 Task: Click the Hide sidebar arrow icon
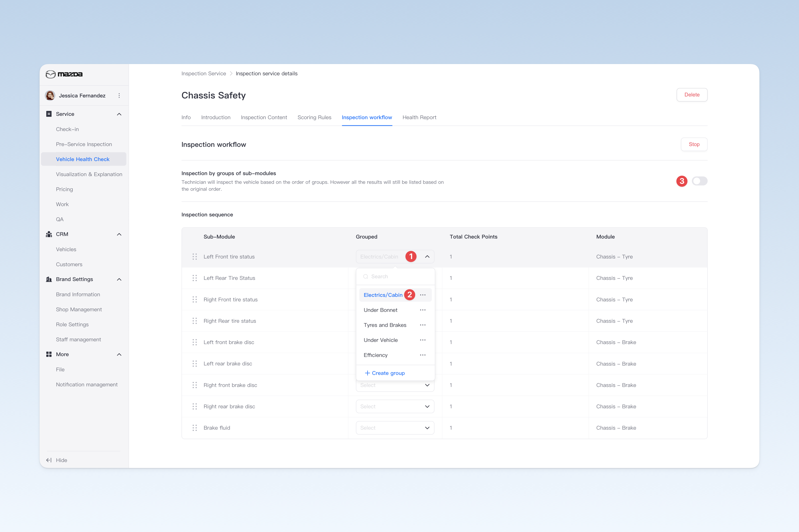[49, 460]
